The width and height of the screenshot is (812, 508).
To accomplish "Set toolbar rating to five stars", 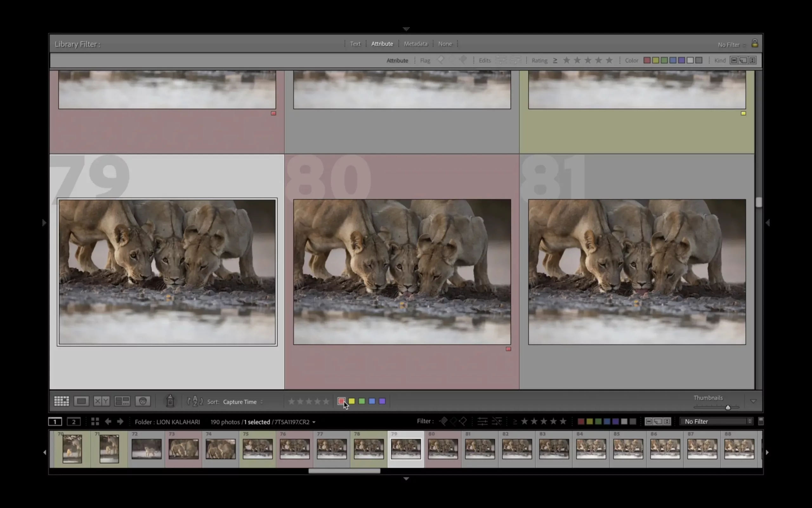I will point(326,401).
